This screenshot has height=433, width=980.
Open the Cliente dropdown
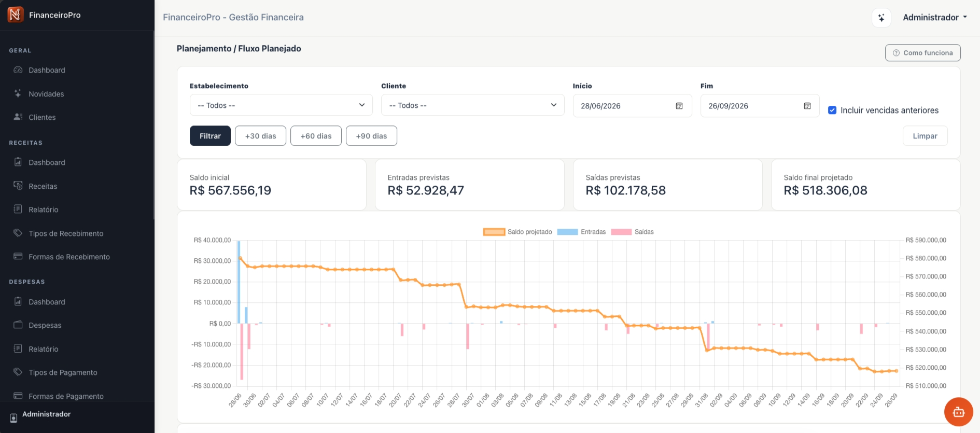tap(473, 105)
